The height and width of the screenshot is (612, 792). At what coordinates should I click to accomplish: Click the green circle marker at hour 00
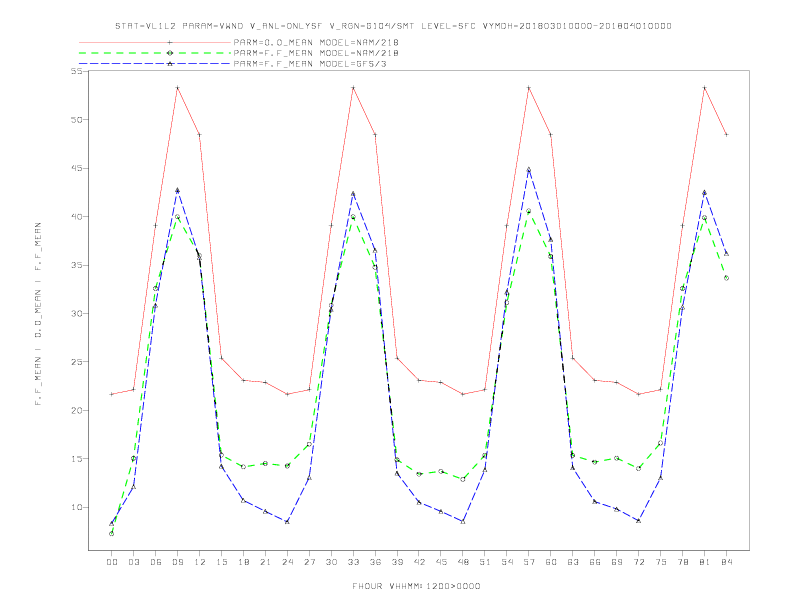pyautogui.click(x=112, y=534)
